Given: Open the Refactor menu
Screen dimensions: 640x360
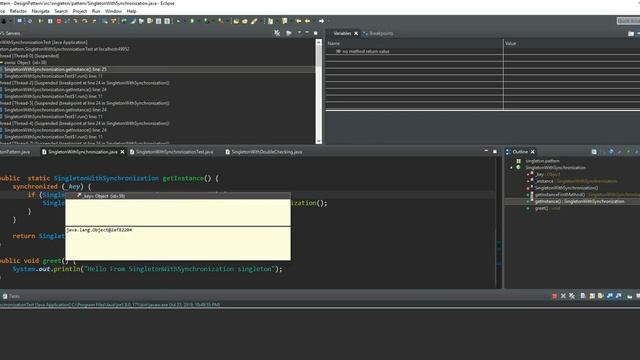Looking at the screenshot, I should [x=18, y=11].
